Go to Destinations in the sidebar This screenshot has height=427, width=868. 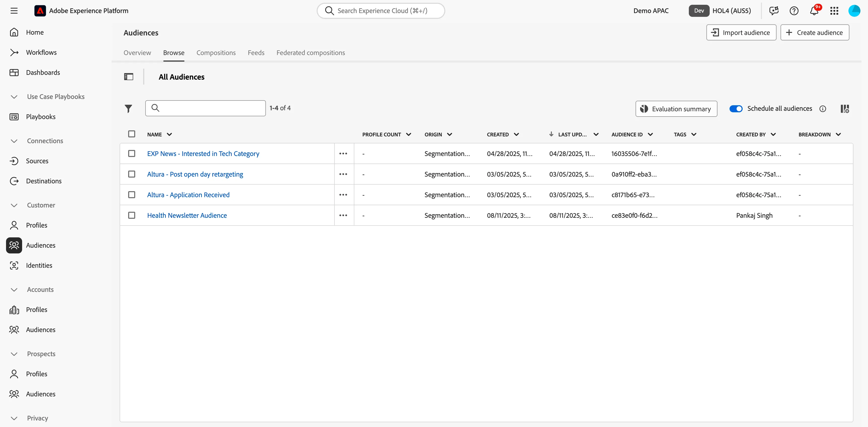coord(44,181)
